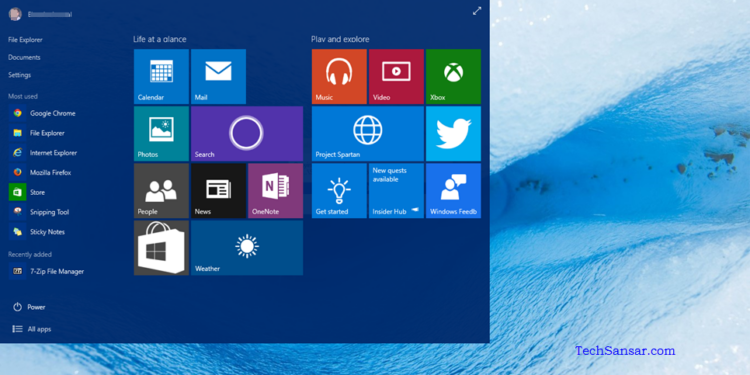This screenshot has width=750, height=375.
Task: Click the Play and explore group header
Action: pos(340,39)
